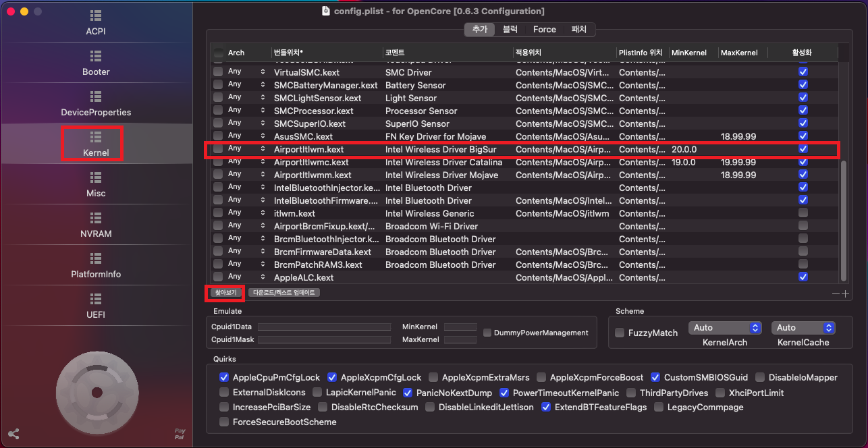
Task: Toggle enabled checkbox for AppleALC.kext
Action: click(x=803, y=277)
